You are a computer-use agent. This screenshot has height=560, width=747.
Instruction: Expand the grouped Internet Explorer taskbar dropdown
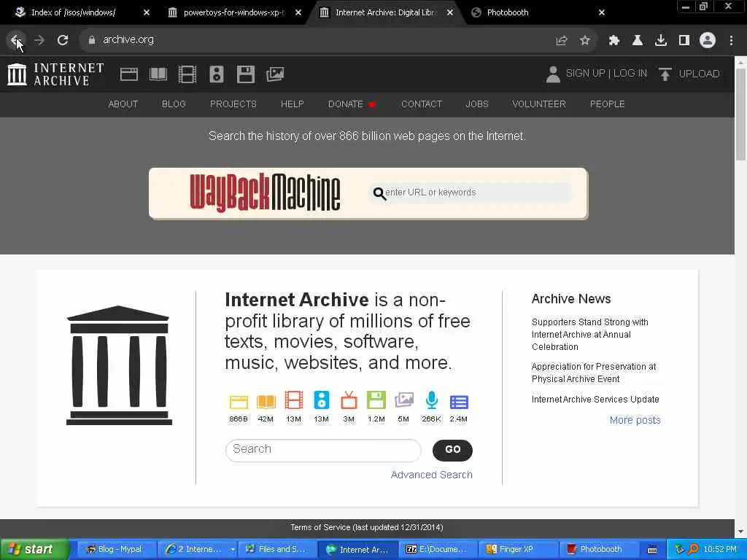pyautogui.click(x=233, y=550)
